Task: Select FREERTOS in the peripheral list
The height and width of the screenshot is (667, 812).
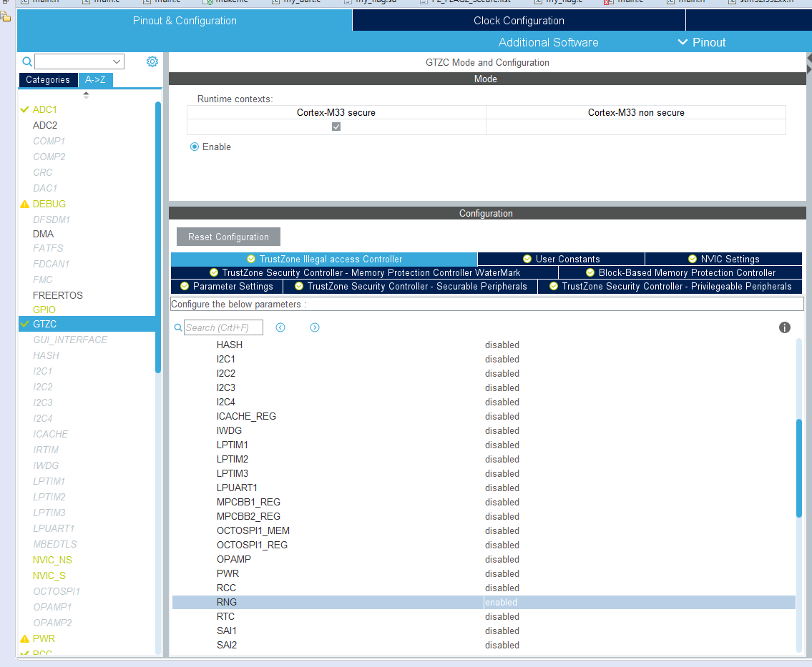Action: coord(57,295)
